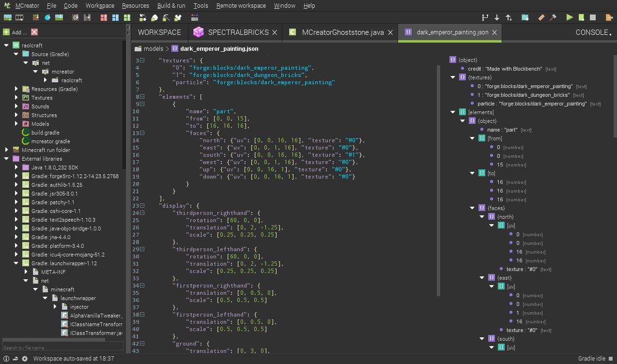Click the red tiles texture tool icon
Screen dimensions: 617x364
click(x=104, y=17)
